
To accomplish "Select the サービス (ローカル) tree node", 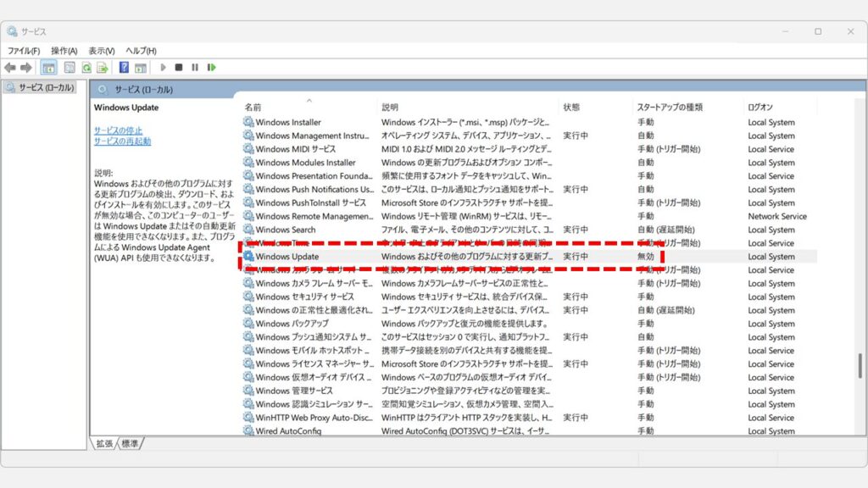I will point(47,86).
